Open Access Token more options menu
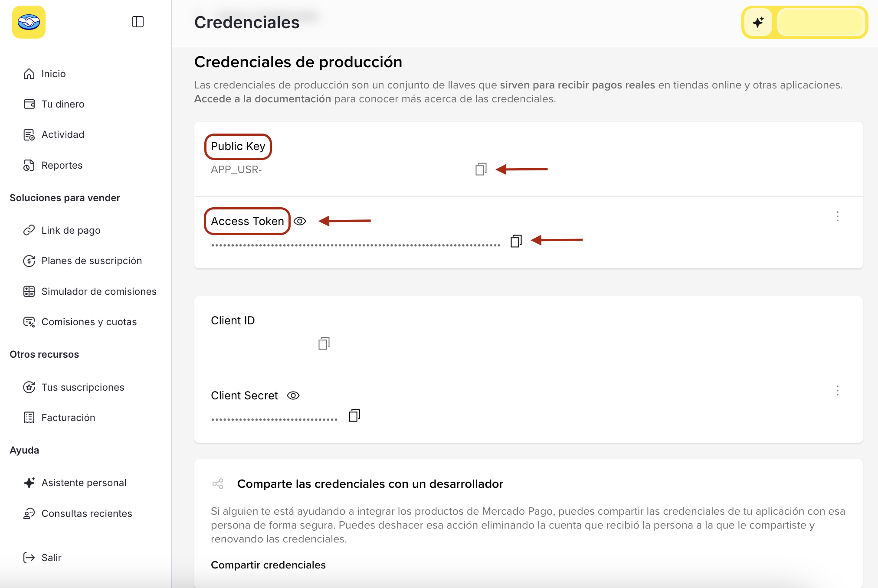Viewport: 878px width, 588px height. click(838, 216)
